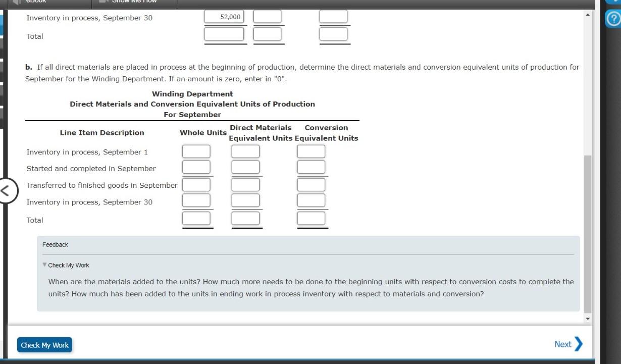Image resolution: width=621 pixels, height=364 pixels.
Task: Click the scrollbar down arrow
Action: coord(587,318)
